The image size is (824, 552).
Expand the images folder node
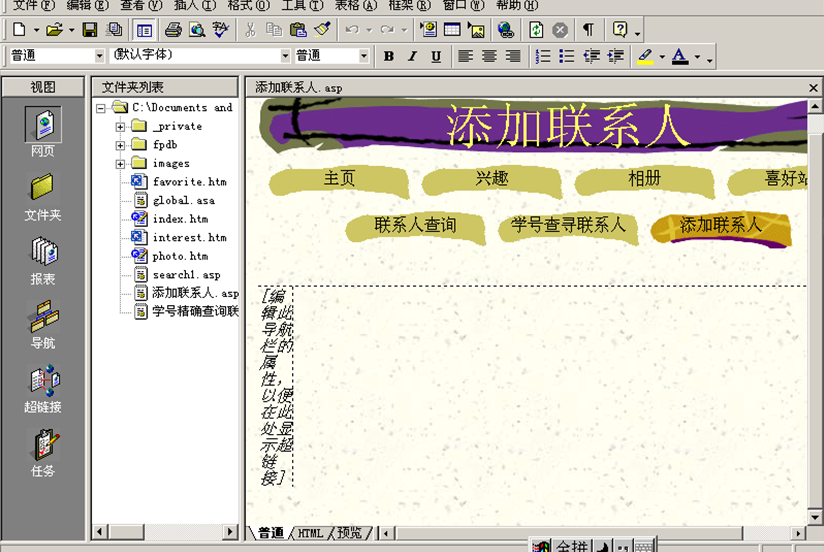click(x=120, y=164)
